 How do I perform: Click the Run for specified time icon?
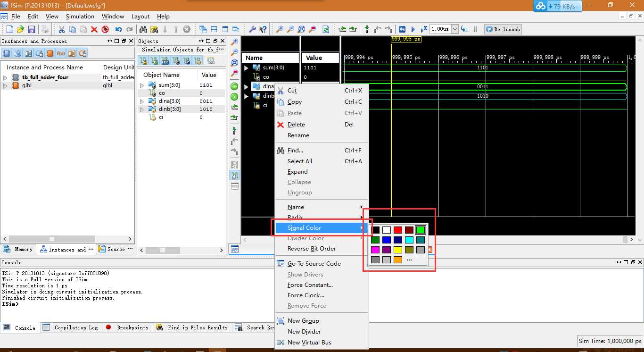424,29
